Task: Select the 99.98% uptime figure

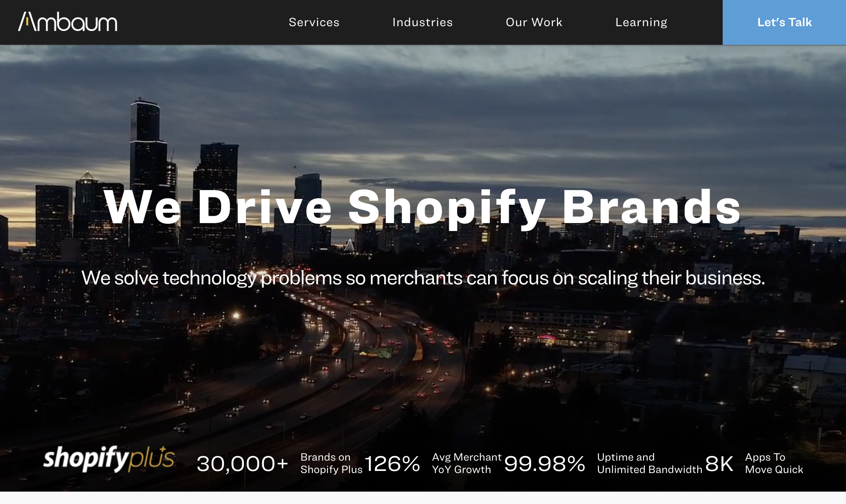Action: pyautogui.click(x=545, y=464)
